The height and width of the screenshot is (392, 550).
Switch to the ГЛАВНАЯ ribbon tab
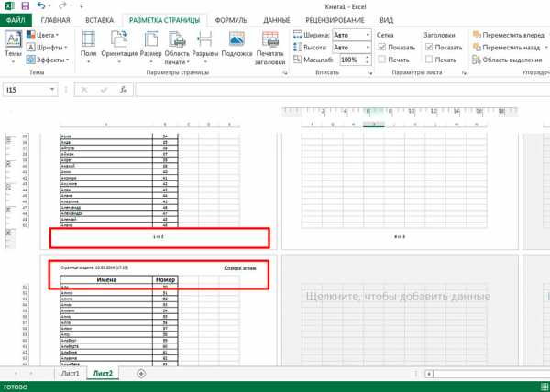click(x=55, y=20)
